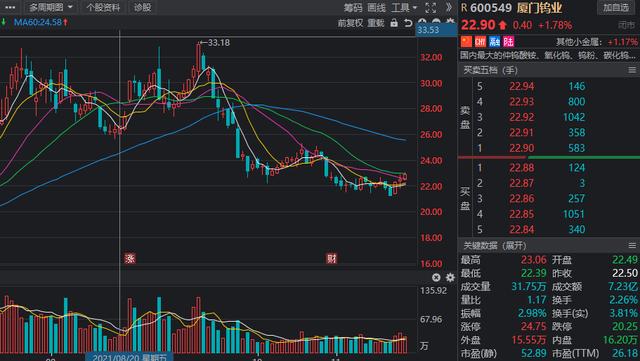This screenshot has height=361, width=640.
Task: Click the 前复权 adjustment option
Action: pyautogui.click(x=350, y=23)
